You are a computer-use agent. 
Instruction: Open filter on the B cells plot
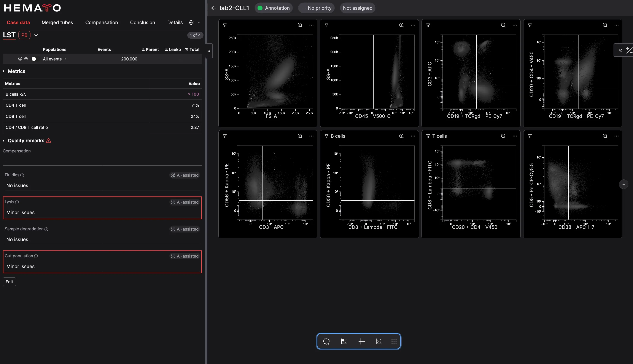point(326,136)
